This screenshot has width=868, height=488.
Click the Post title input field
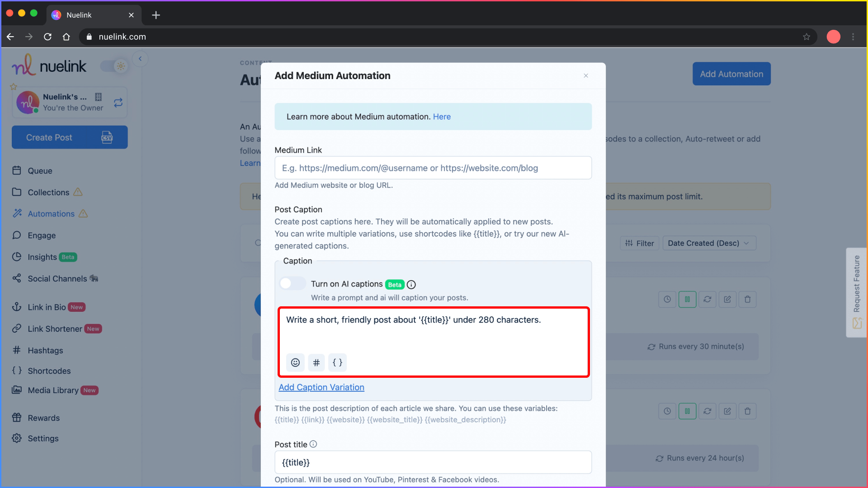coord(433,462)
